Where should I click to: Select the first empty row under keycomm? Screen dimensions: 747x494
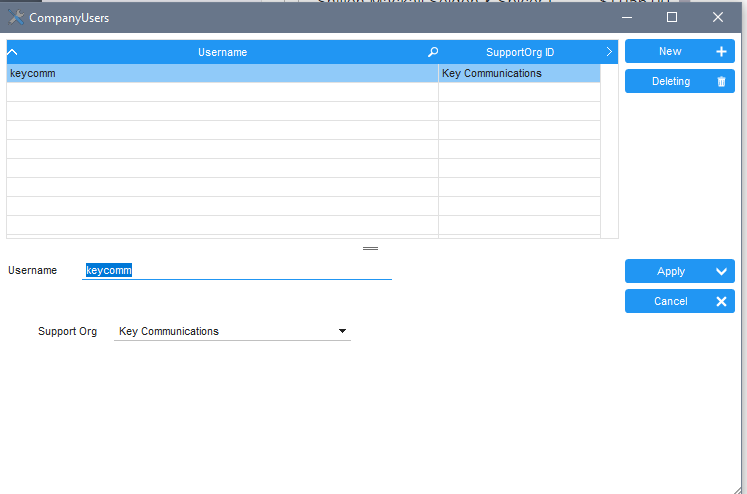pos(220,92)
